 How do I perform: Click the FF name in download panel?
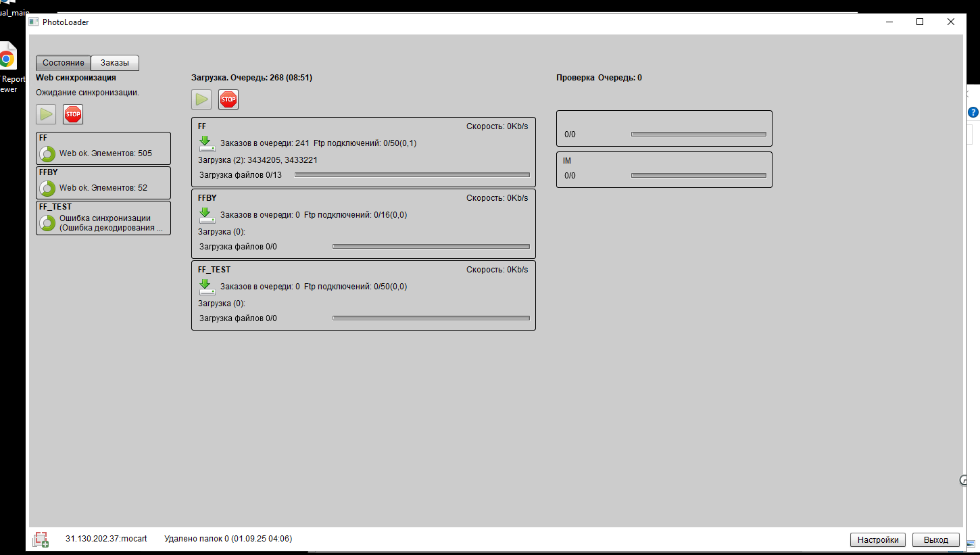click(x=202, y=126)
